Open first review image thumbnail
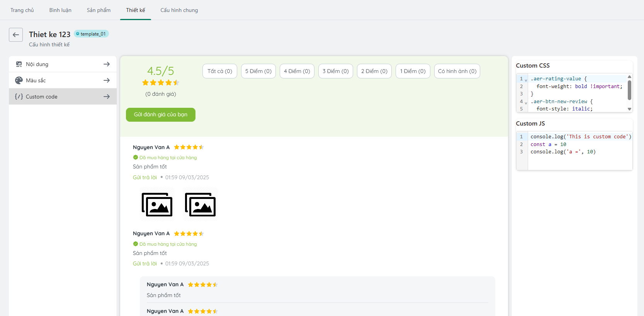The image size is (644, 316). pyautogui.click(x=157, y=204)
